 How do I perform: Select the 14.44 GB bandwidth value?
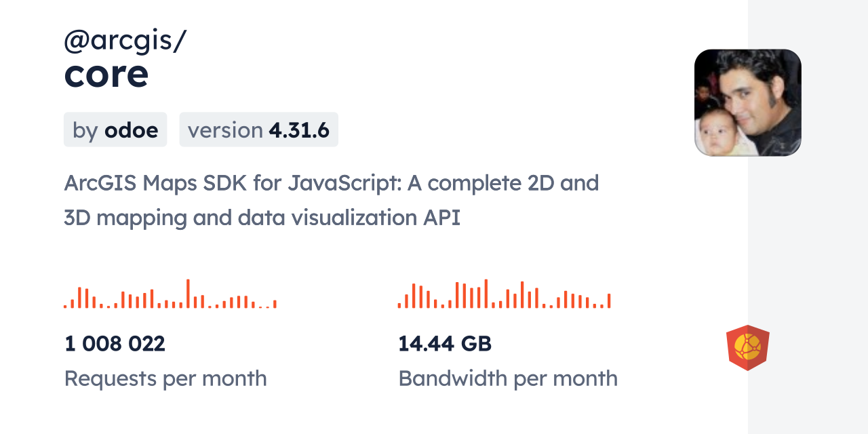(445, 344)
